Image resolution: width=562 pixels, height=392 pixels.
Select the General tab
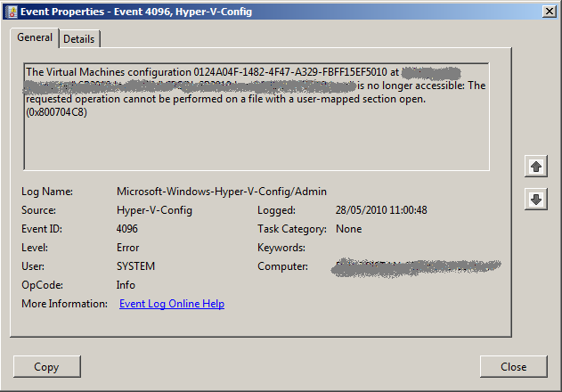(35, 37)
